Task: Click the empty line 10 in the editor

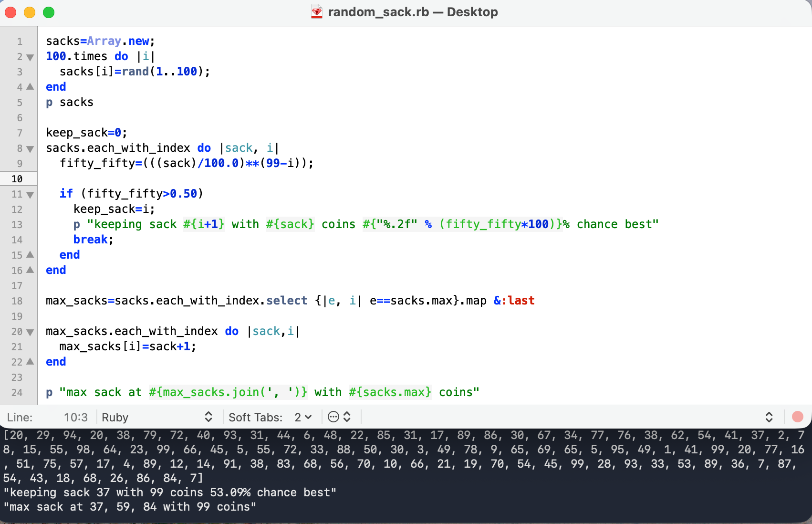Action: pos(425,178)
